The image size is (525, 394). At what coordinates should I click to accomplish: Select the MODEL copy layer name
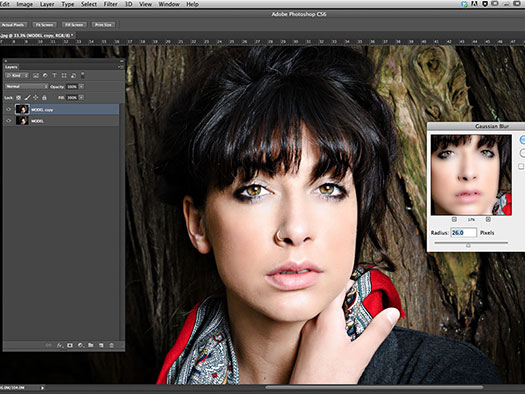point(42,110)
